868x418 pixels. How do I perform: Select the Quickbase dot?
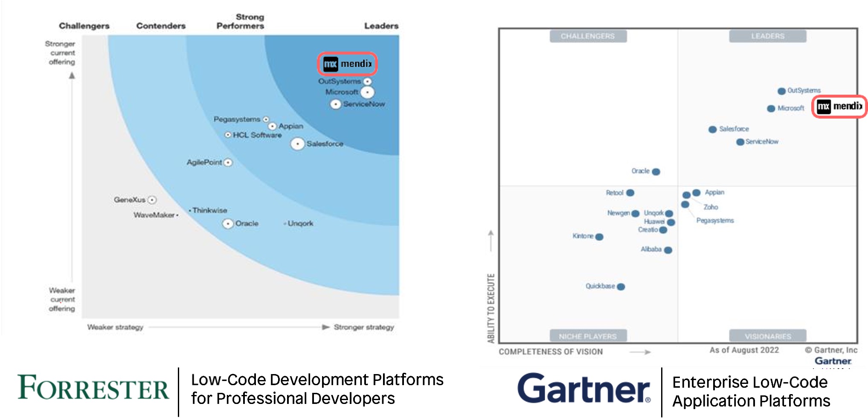pyautogui.click(x=621, y=287)
